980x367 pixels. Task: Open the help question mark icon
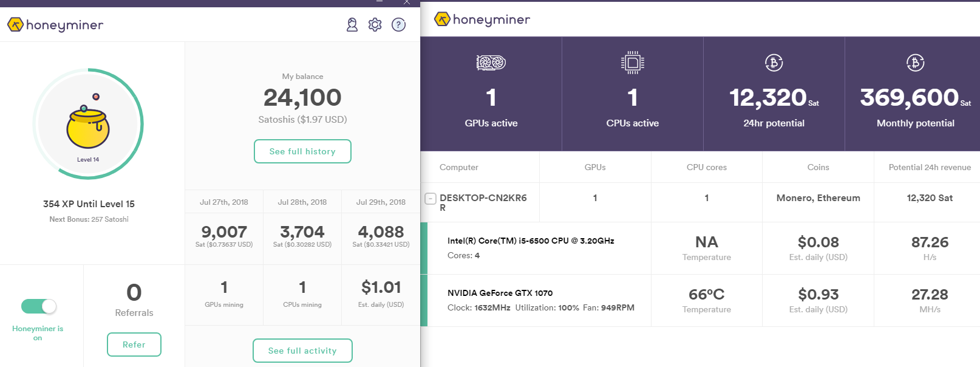(x=398, y=25)
